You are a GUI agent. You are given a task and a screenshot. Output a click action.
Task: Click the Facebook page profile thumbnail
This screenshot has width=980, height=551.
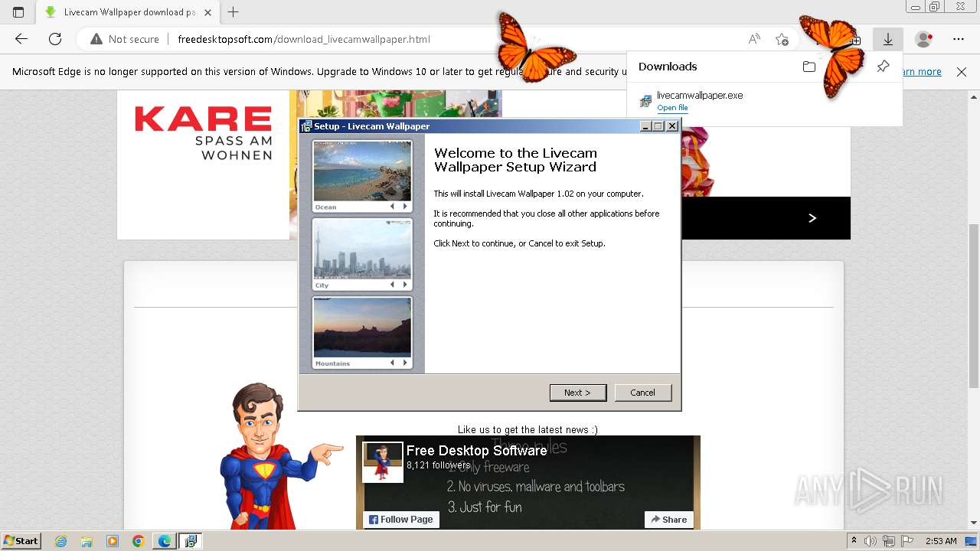click(x=383, y=462)
